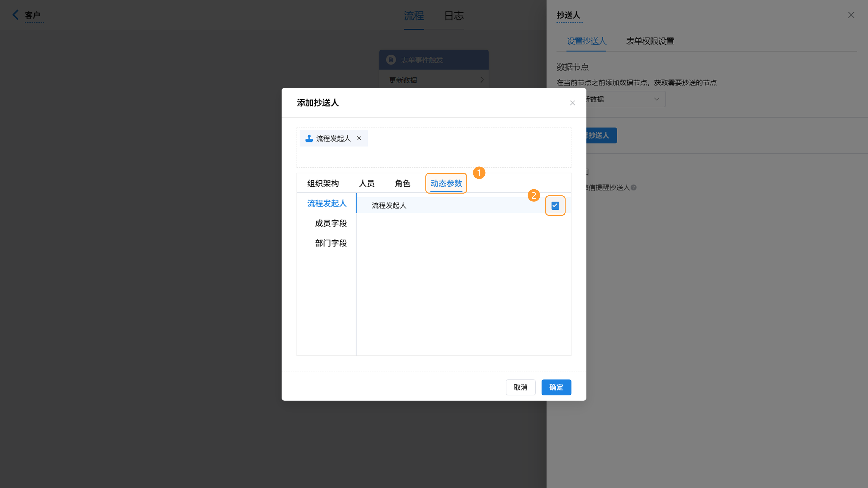
Task: Click the 流程发起人 row in the list
Action: point(463,205)
